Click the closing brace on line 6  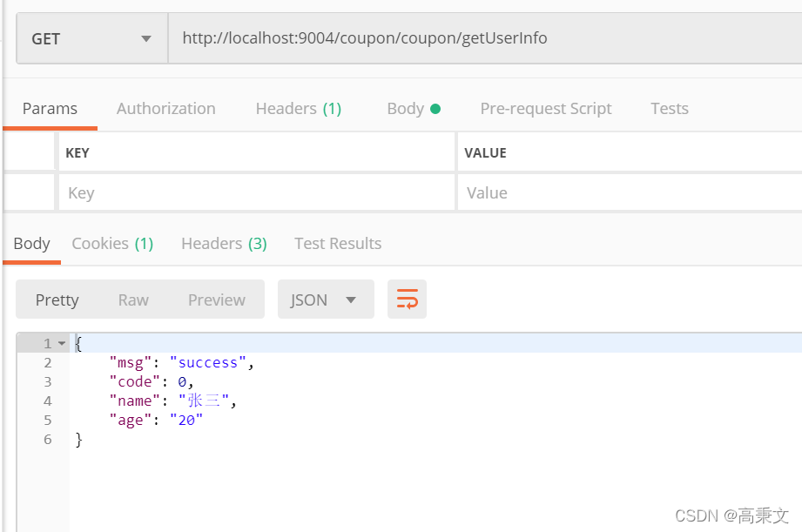(x=78, y=440)
